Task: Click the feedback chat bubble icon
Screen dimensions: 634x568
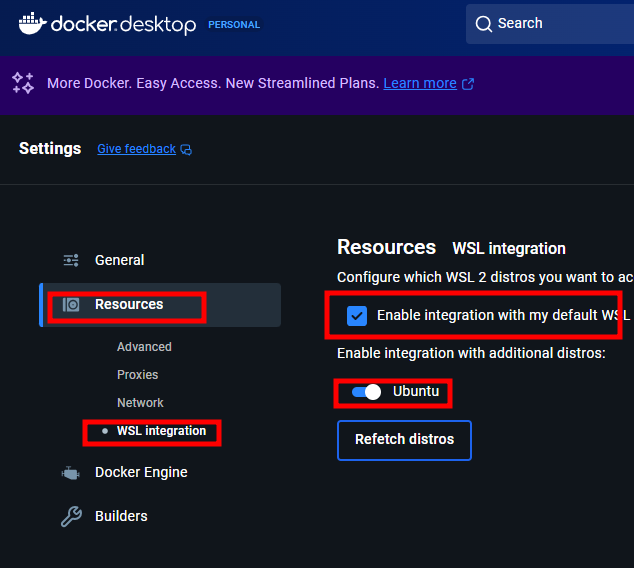Action: click(186, 150)
